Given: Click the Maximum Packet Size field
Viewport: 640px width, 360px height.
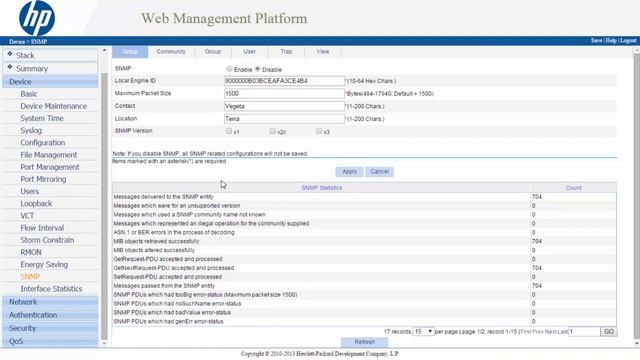Looking at the screenshot, I should pyautogui.click(x=284, y=93).
